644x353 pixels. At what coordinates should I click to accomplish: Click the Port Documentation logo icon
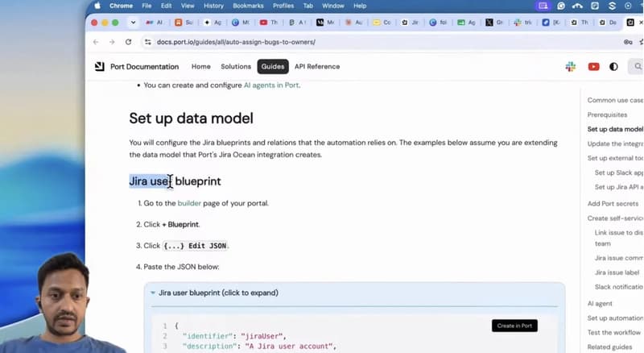[x=99, y=67]
